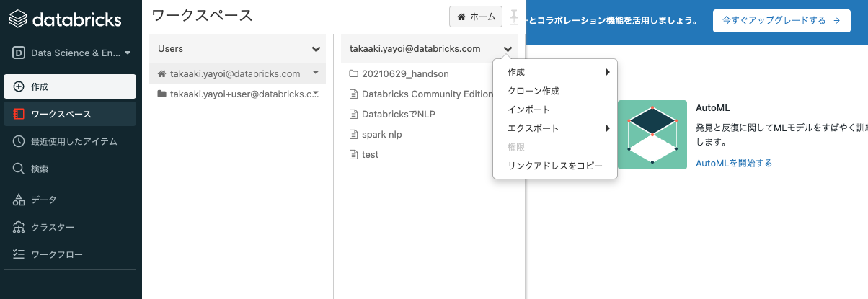This screenshot has height=299, width=868.
Task: Open the Workflows icon in sidebar
Action: coord(19,254)
